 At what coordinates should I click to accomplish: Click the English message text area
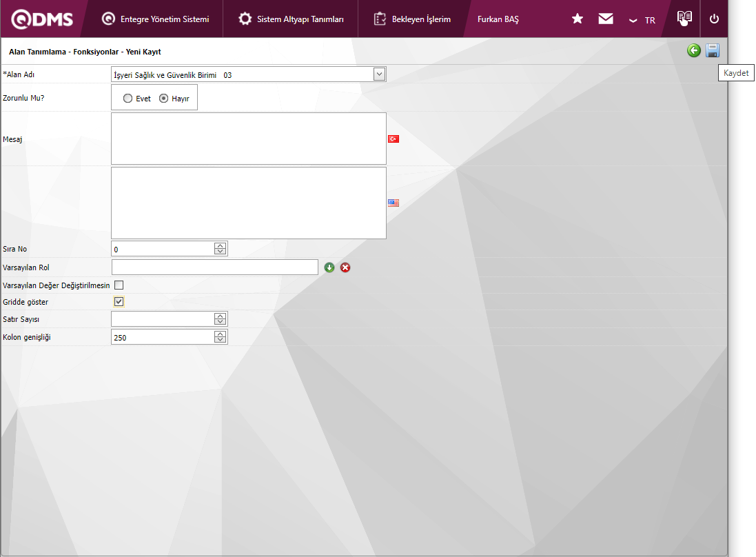click(x=248, y=203)
